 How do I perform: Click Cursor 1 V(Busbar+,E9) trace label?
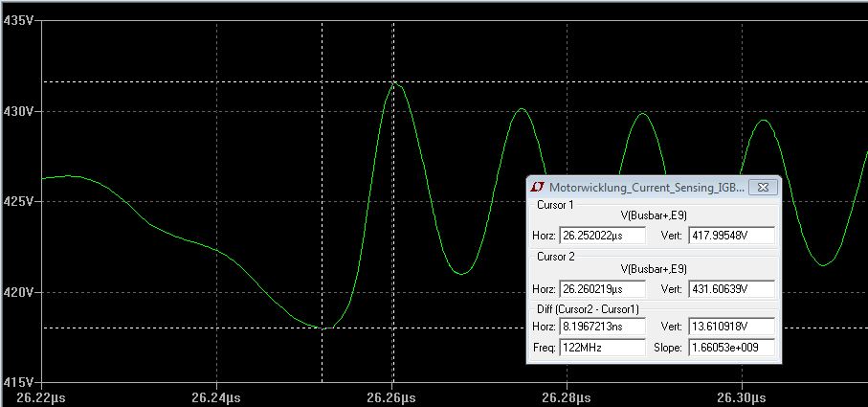654,216
